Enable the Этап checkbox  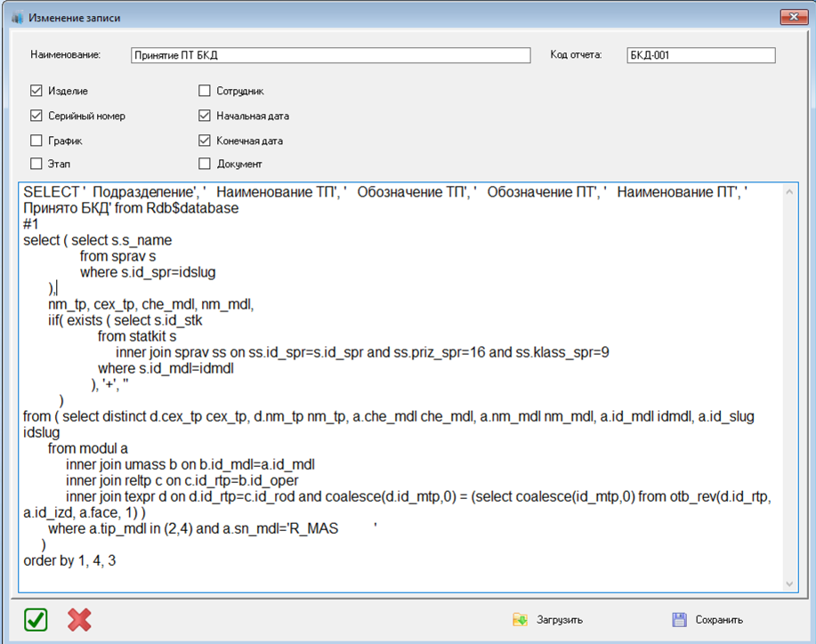(x=36, y=164)
